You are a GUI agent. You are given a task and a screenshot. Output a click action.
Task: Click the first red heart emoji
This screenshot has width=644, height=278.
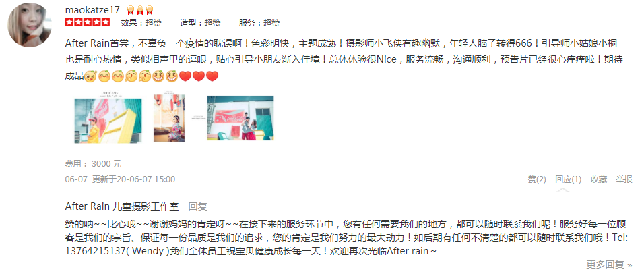(185, 76)
